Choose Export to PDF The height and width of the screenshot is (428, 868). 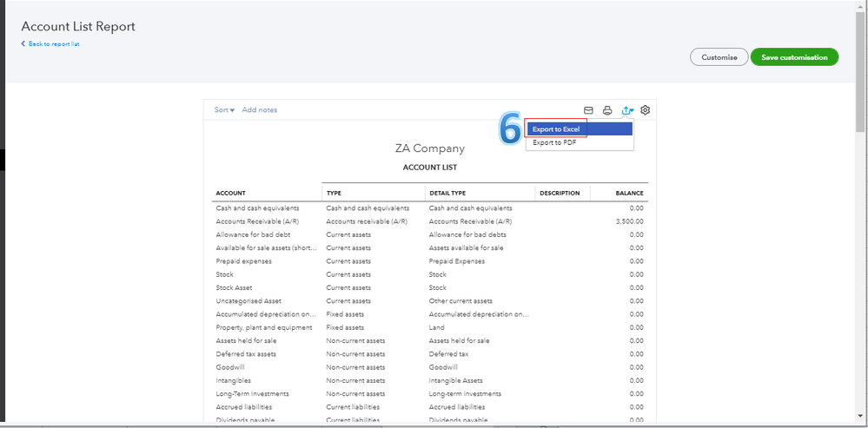tap(554, 142)
